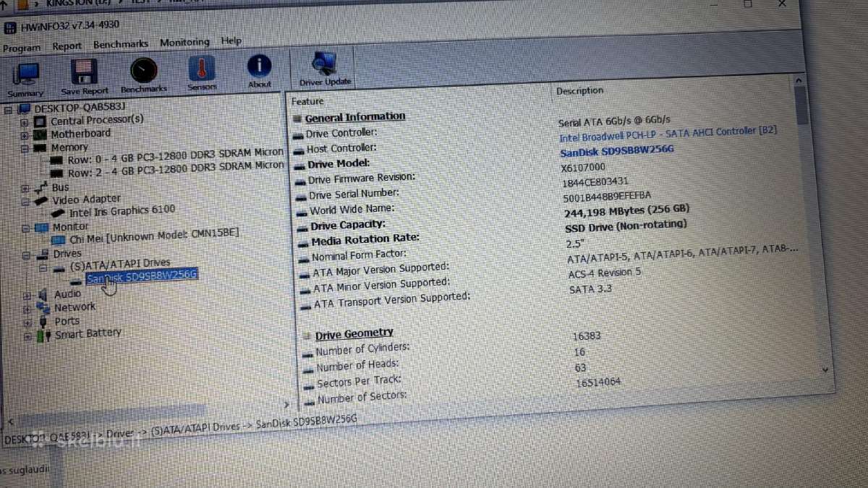This screenshot has height=488, width=868.
Task: Open the Benchmarks gauge icon
Action: (x=143, y=70)
